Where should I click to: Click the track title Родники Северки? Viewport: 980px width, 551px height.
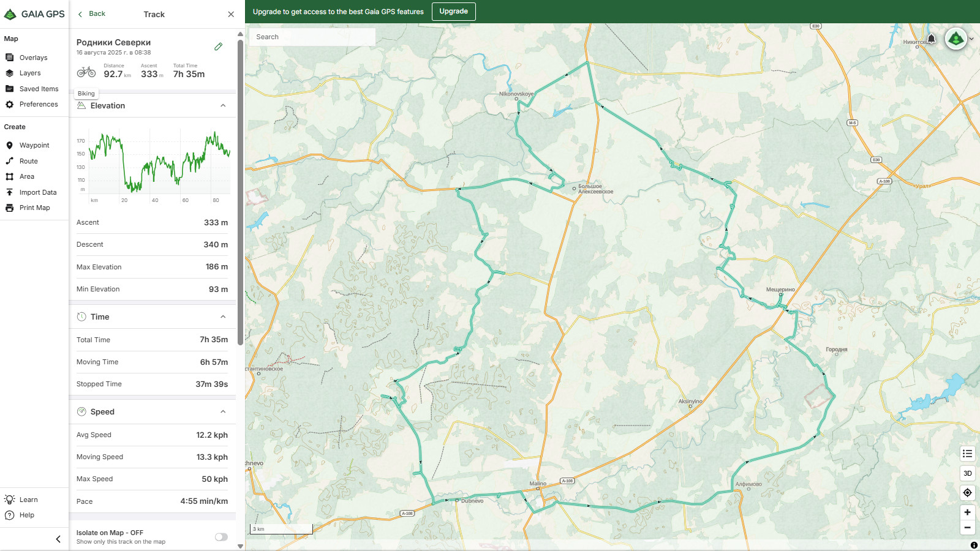click(x=113, y=42)
